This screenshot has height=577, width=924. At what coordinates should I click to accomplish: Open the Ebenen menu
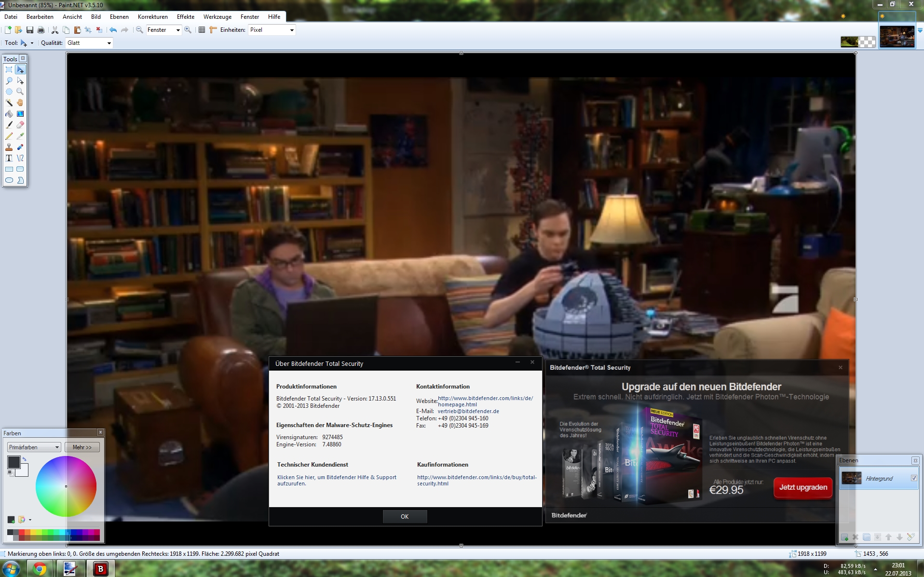tap(119, 16)
